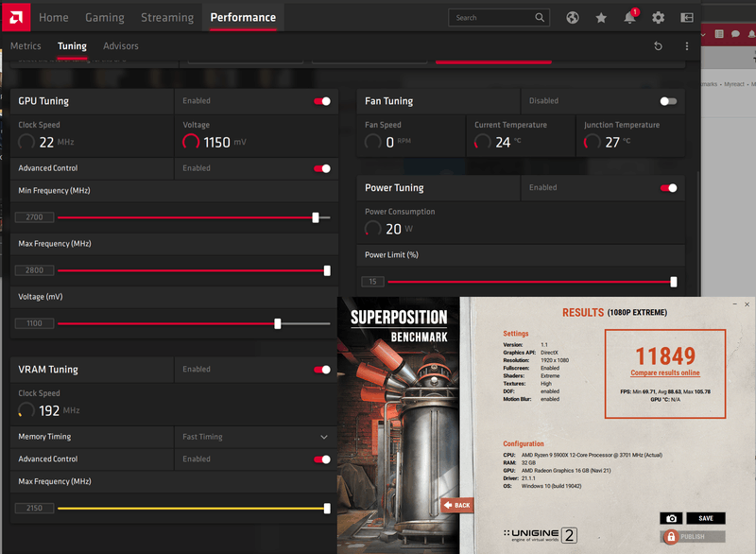
Task: Click the AMD logo icon
Action: click(16, 17)
